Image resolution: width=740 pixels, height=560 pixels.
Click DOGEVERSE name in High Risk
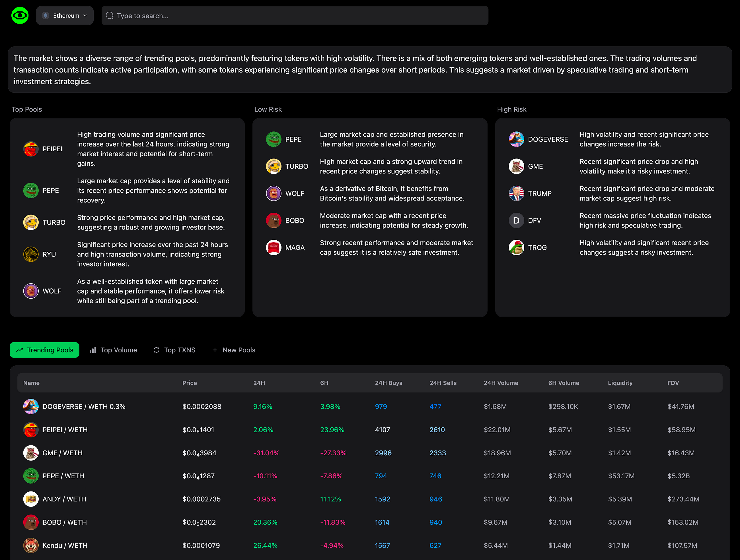pos(548,139)
